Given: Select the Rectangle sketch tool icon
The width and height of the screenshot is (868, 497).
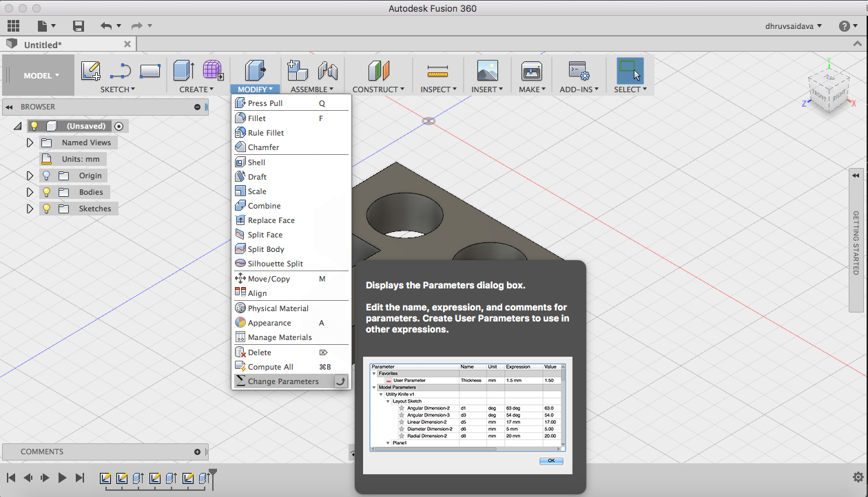Looking at the screenshot, I should 149,70.
